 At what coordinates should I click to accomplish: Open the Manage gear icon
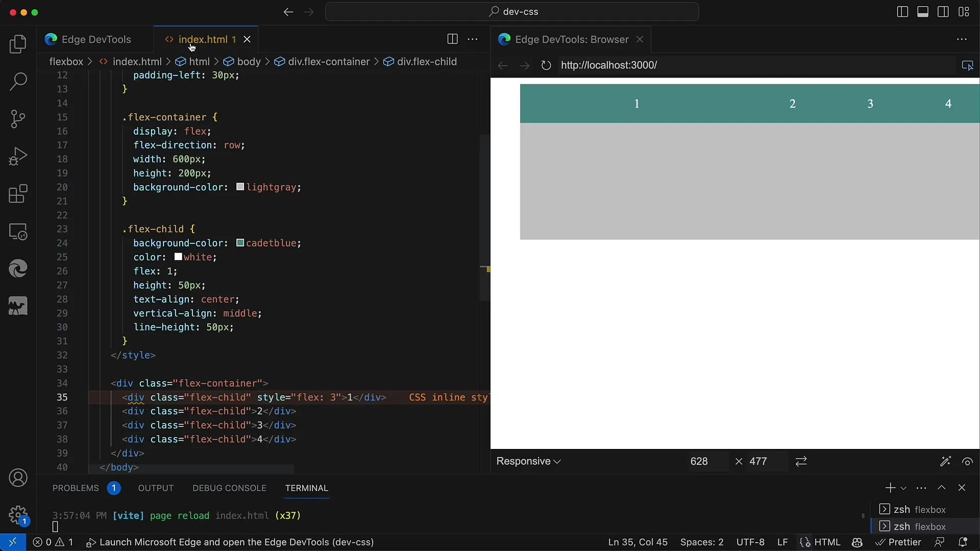pyautogui.click(x=18, y=515)
